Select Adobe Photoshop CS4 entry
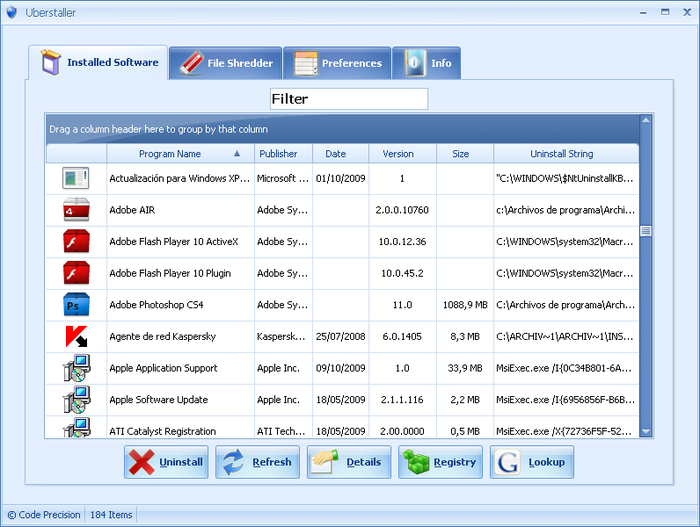The image size is (700, 527). [156, 305]
